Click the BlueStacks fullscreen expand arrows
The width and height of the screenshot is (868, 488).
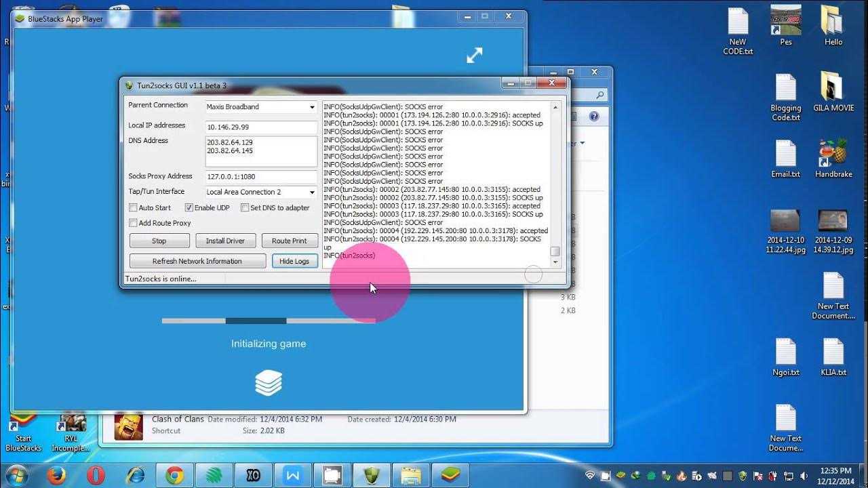click(x=475, y=56)
